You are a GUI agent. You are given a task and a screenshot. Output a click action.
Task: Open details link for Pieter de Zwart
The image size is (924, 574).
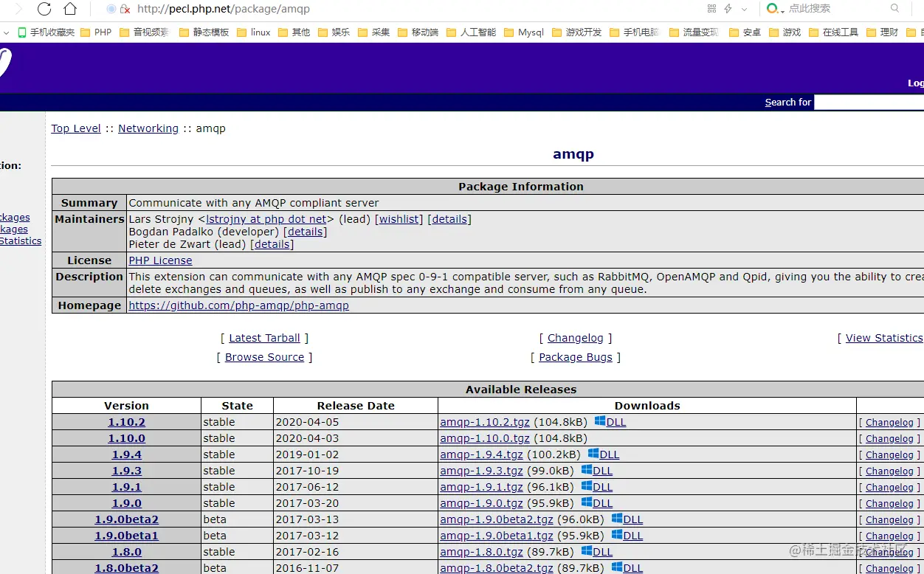click(272, 244)
